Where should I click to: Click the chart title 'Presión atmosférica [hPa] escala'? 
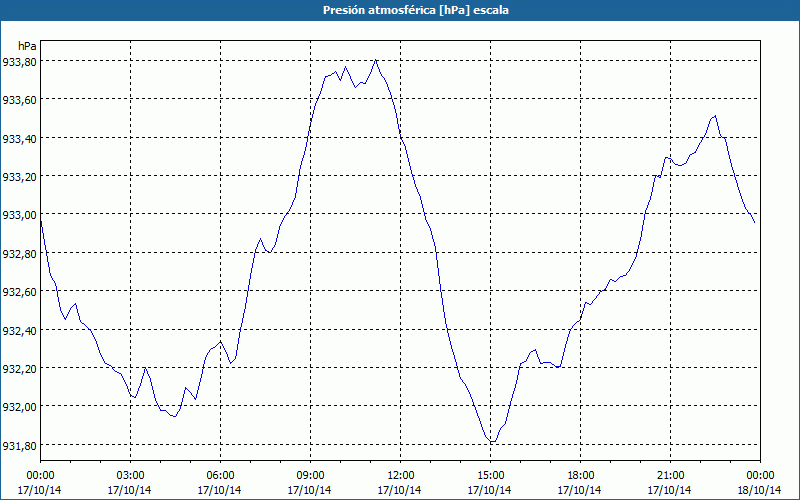[x=415, y=10]
